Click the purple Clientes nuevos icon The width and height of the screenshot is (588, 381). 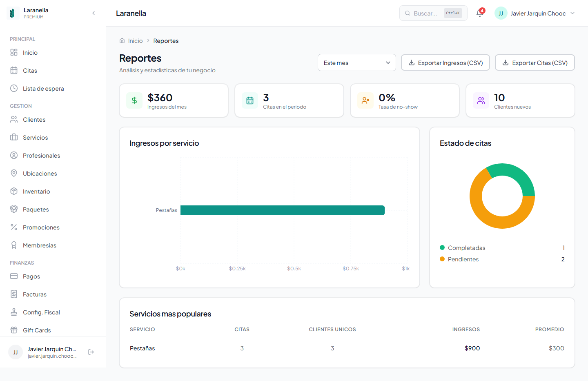click(481, 100)
